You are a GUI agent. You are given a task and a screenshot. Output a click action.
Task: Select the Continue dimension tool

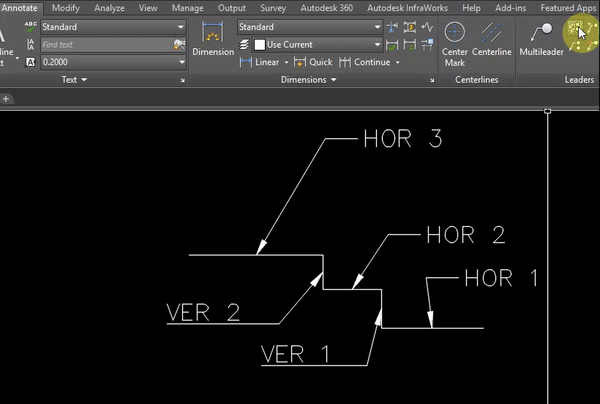364,62
